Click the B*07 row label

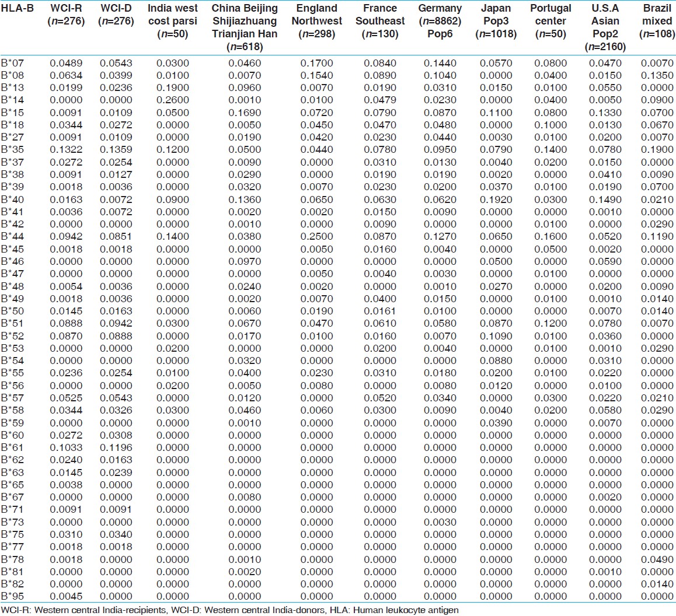point(13,61)
